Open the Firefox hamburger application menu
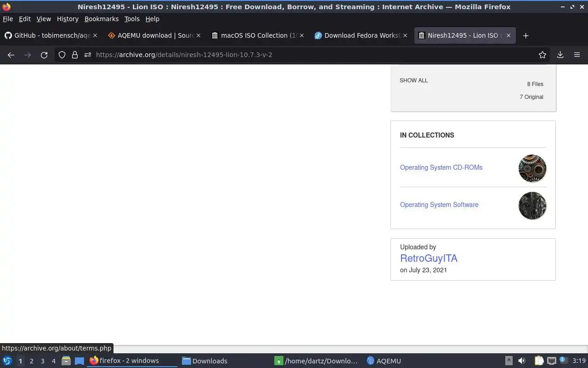 [577, 55]
